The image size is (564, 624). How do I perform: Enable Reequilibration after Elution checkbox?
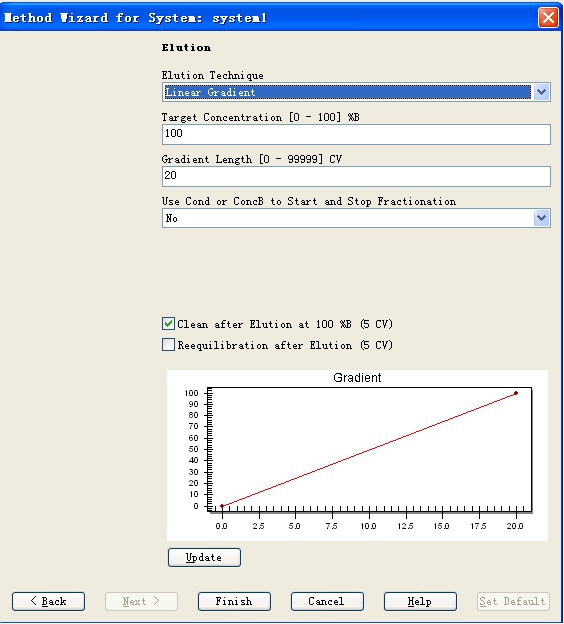point(168,344)
